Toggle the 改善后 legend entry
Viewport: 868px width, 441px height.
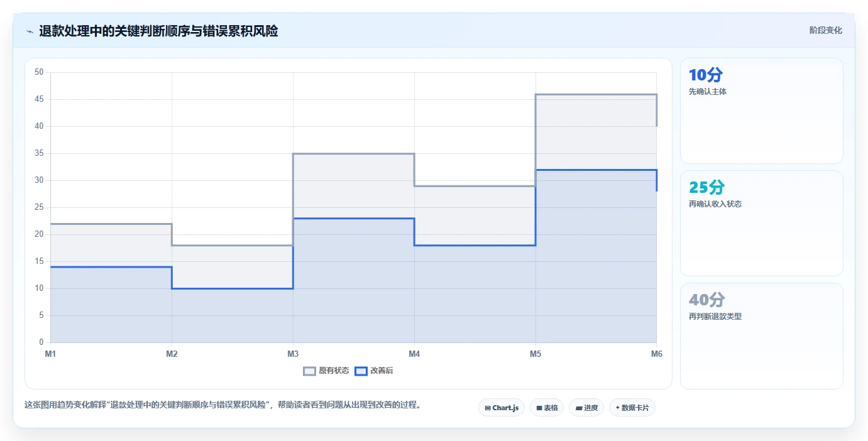tap(374, 371)
